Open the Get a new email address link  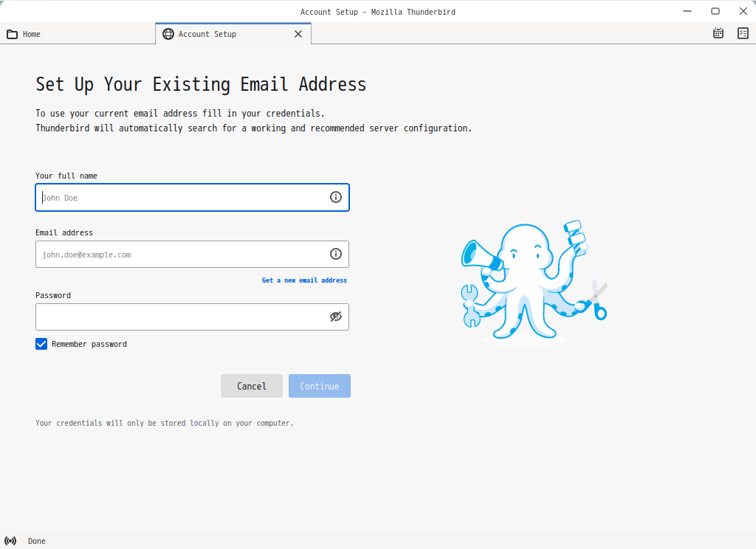coord(304,280)
